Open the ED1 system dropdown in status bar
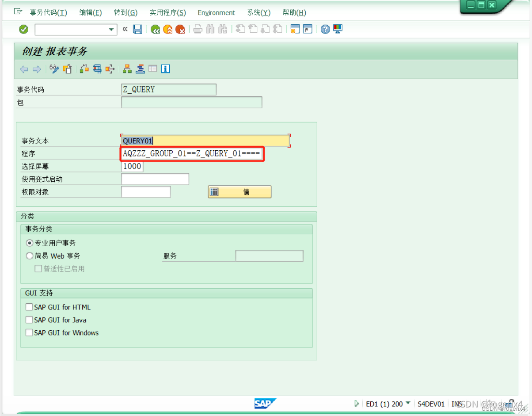This screenshot has width=532, height=416. coord(407,403)
